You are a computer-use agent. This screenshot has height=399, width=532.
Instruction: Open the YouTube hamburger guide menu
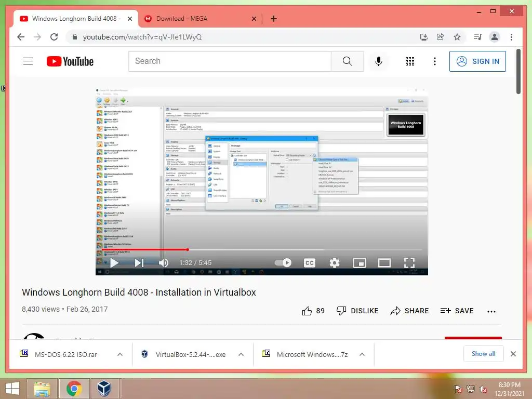point(28,61)
